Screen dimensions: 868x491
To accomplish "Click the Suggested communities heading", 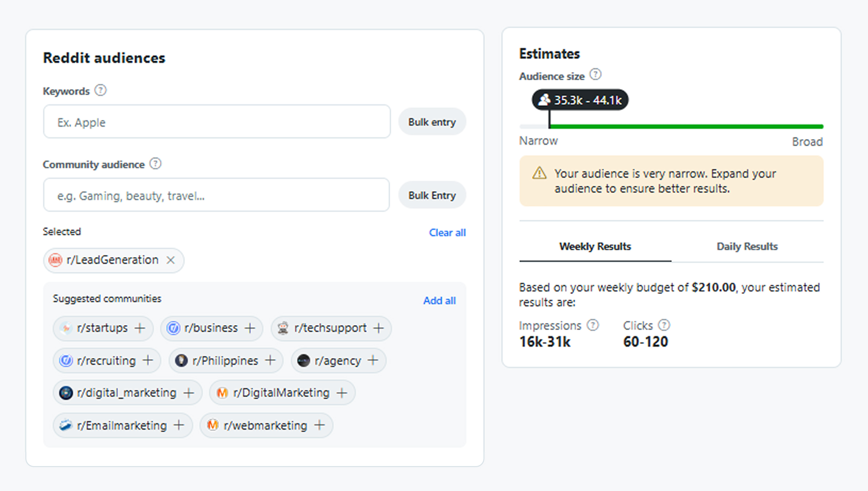I will tap(107, 299).
